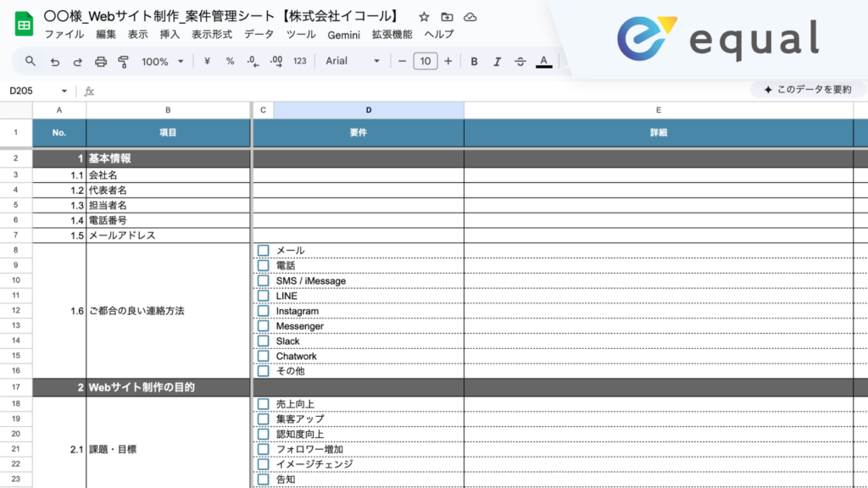Check the メール contact checkbox

click(264, 249)
